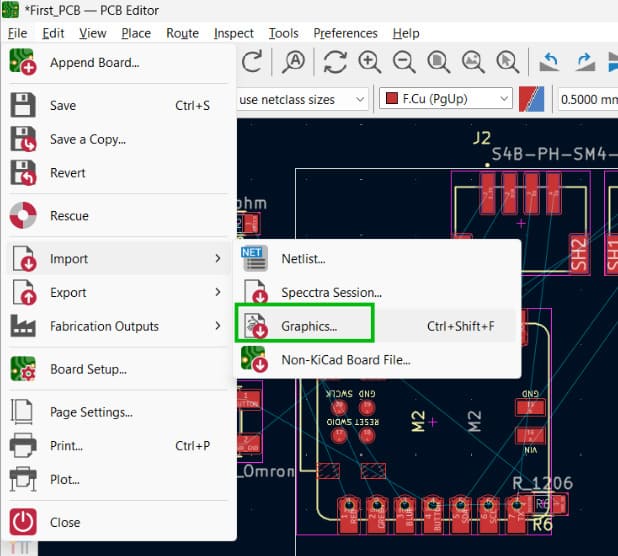Click the 0.5000 mm grid field
618x556 pixels.
point(588,99)
